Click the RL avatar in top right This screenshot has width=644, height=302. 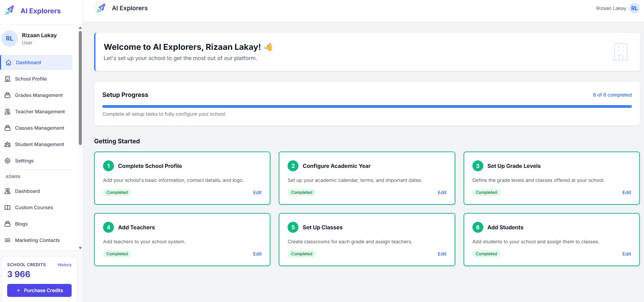(634, 8)
